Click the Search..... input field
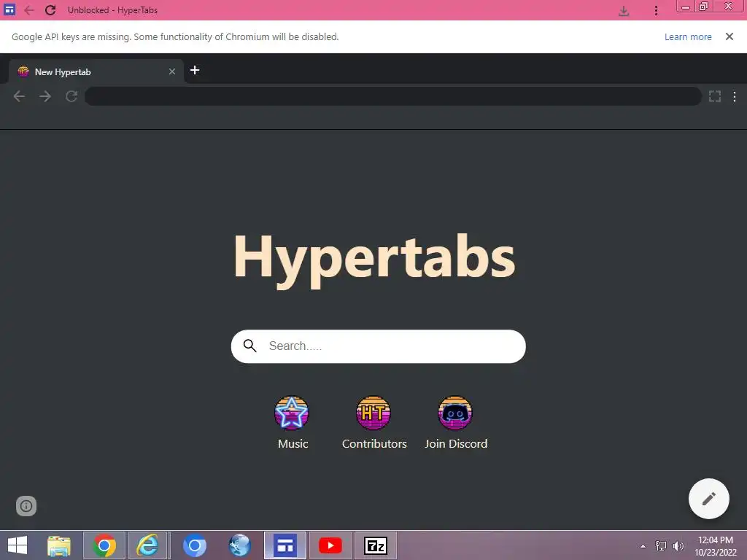Viewport: 747px width, 560px height. pyautogui.click(x=379, y=346)
